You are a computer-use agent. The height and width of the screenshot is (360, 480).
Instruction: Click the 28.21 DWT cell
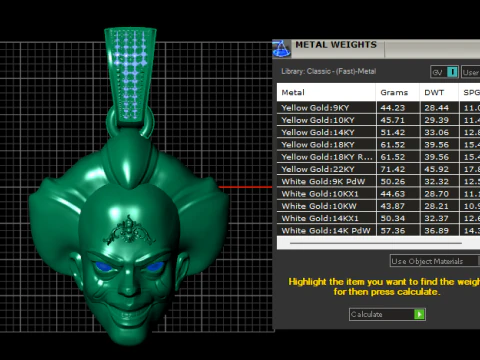[439, 206]
